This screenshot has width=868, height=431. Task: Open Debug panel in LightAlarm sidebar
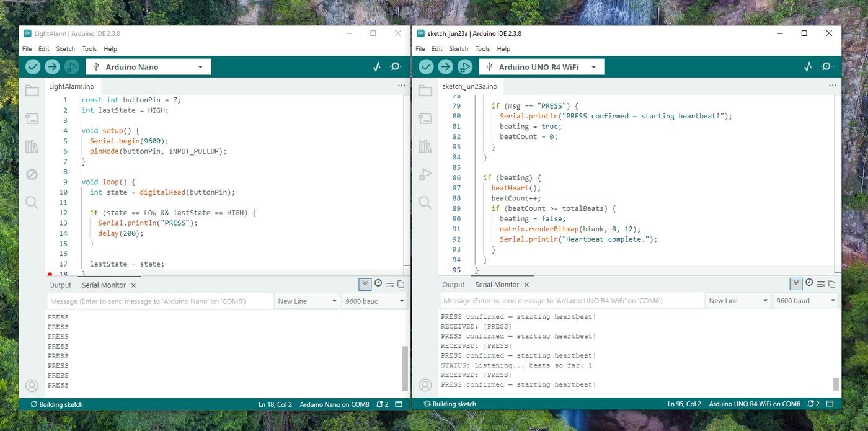click(x=32, y=174)
